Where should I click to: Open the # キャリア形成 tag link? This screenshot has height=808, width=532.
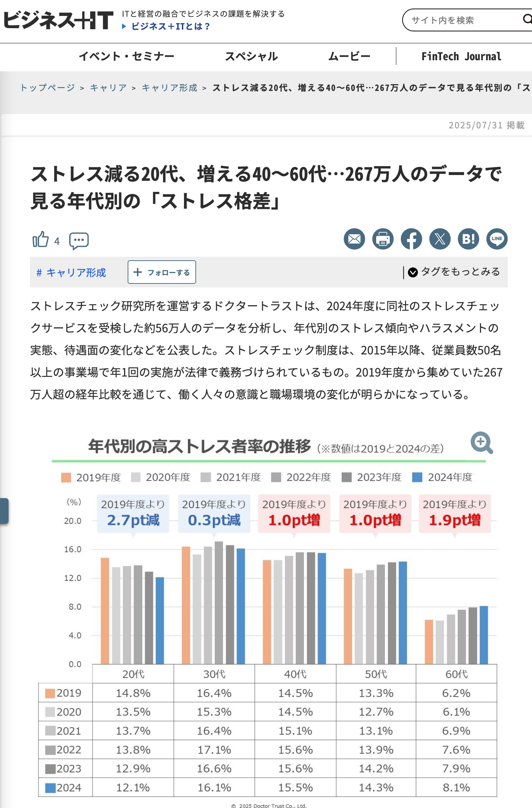click(x=71, y=272)
